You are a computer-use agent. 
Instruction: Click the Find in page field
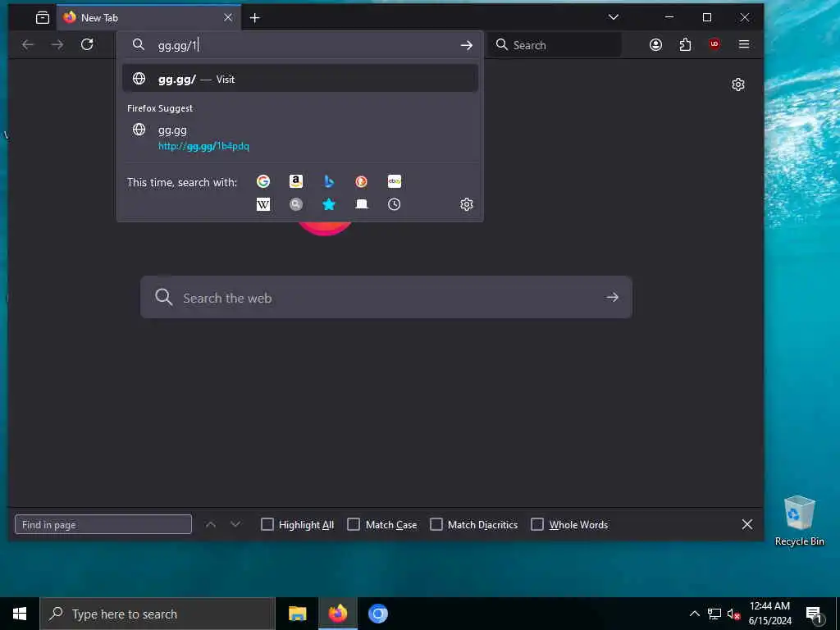[x=103, y=524]
